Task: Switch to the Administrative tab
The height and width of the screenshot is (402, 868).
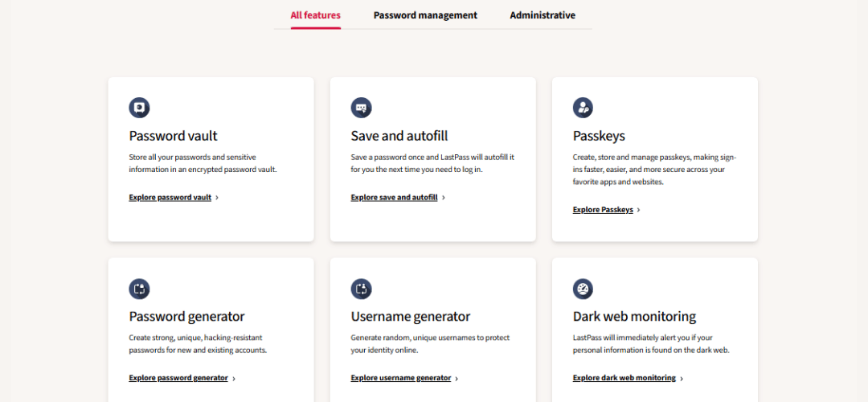Action: coord(542,15)
